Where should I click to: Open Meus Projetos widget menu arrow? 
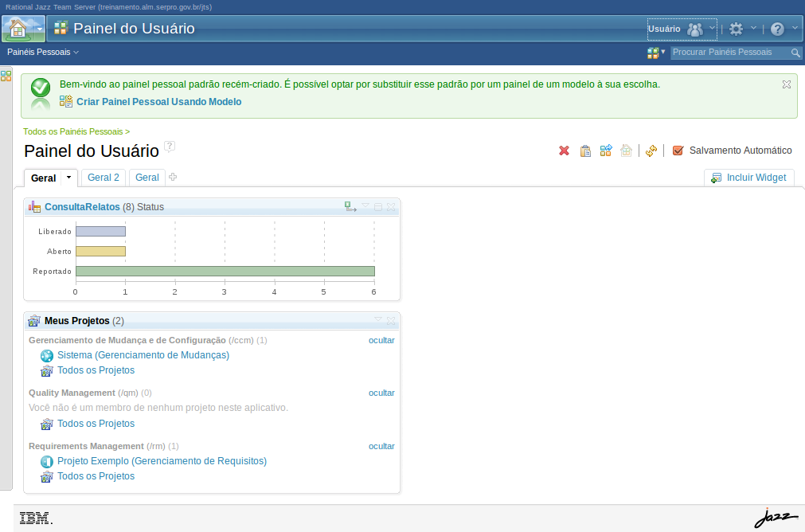pos(378,319)
